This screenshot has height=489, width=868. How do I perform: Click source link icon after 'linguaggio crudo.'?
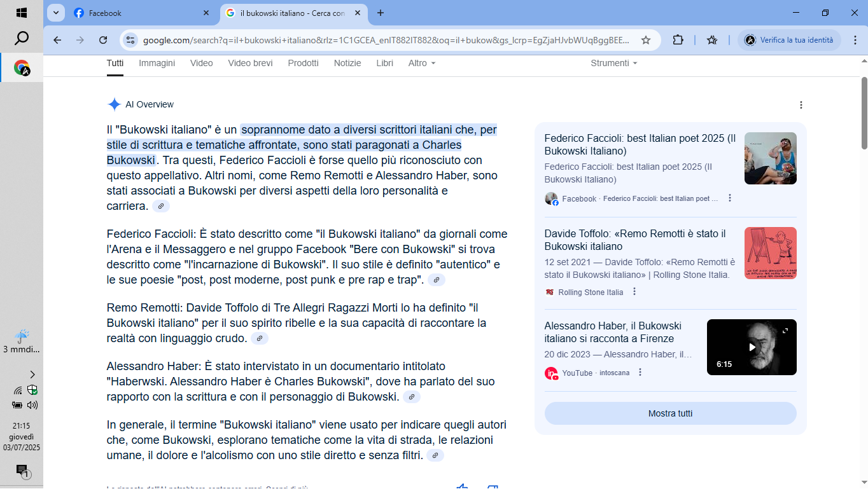pos(260,338)
